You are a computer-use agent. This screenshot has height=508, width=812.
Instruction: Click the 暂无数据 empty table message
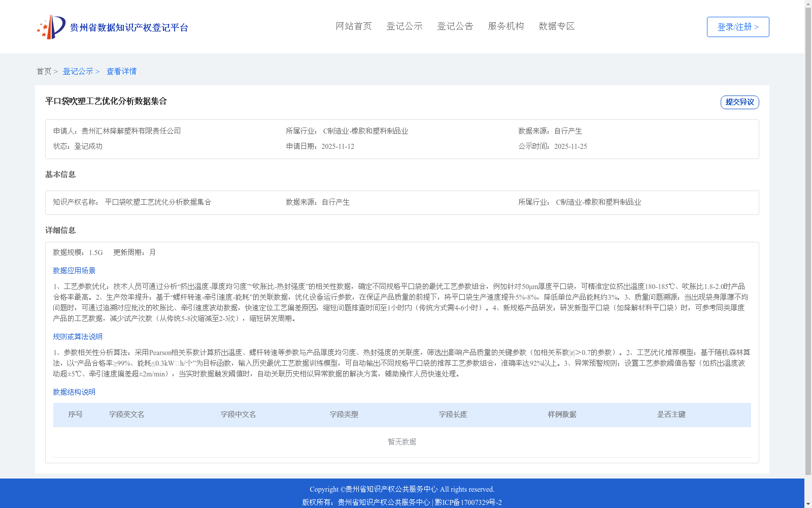click(402, 442)
